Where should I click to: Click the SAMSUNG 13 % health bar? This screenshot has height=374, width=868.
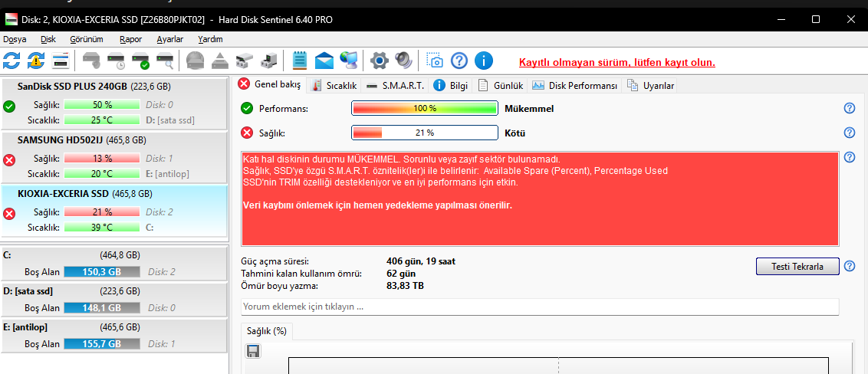[x=102, y=158]
